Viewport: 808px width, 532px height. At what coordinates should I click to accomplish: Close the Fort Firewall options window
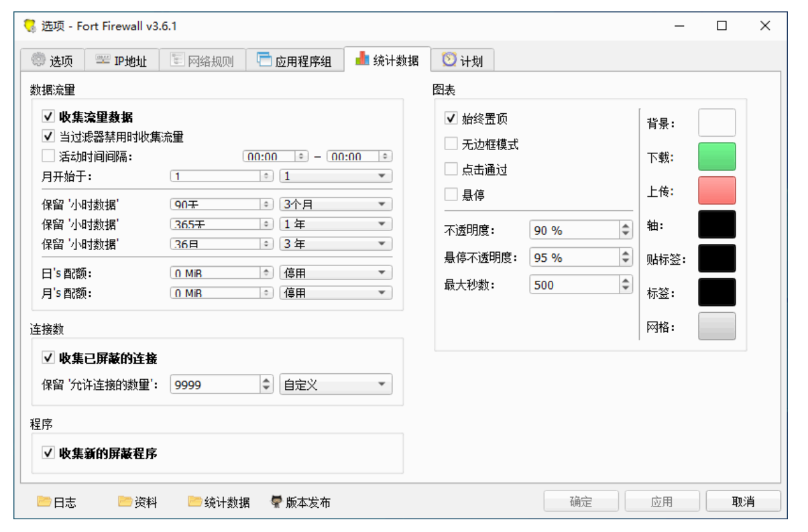[x=765, y=26]
